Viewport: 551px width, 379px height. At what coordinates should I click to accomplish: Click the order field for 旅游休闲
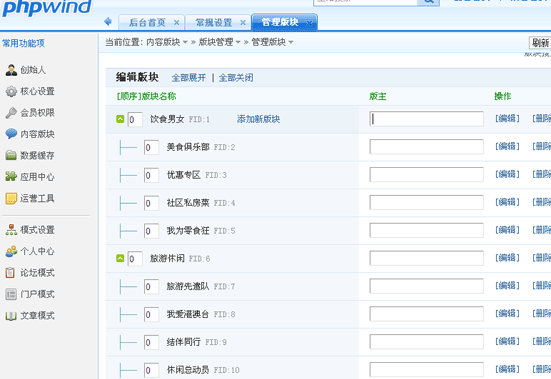pos(135,259)
